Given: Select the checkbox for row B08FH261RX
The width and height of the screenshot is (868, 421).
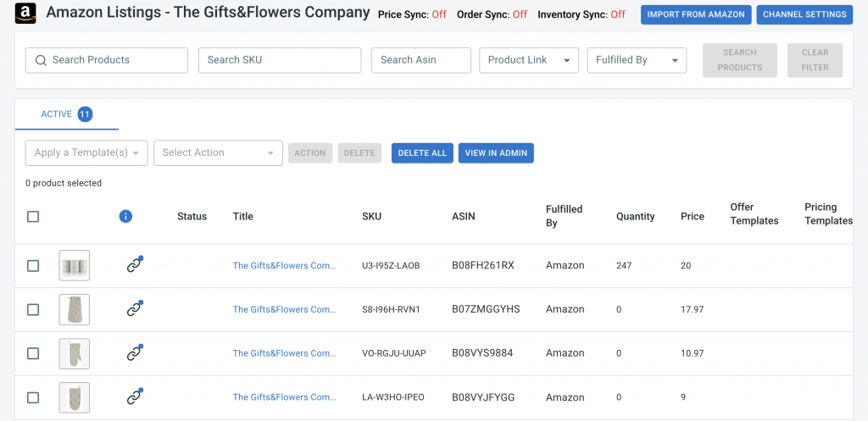Looking at the screenshot, I should pyautogui.click(x=33, y=265).
